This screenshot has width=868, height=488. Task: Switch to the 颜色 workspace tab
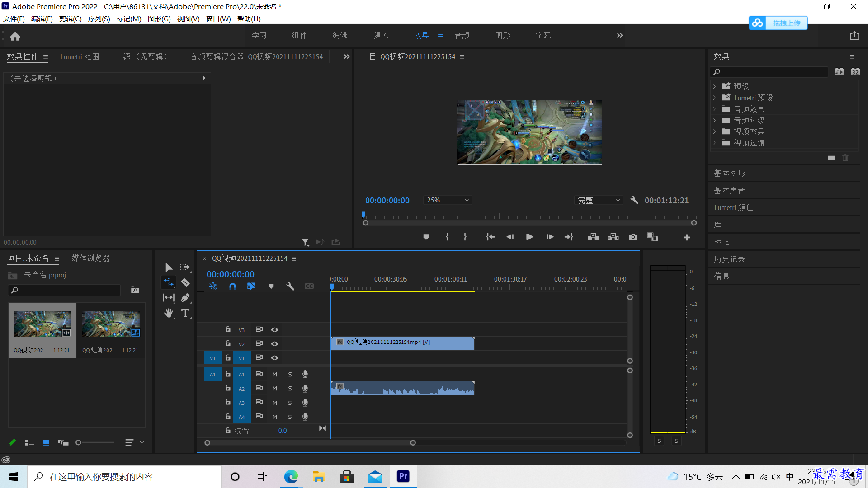point(381,35)
